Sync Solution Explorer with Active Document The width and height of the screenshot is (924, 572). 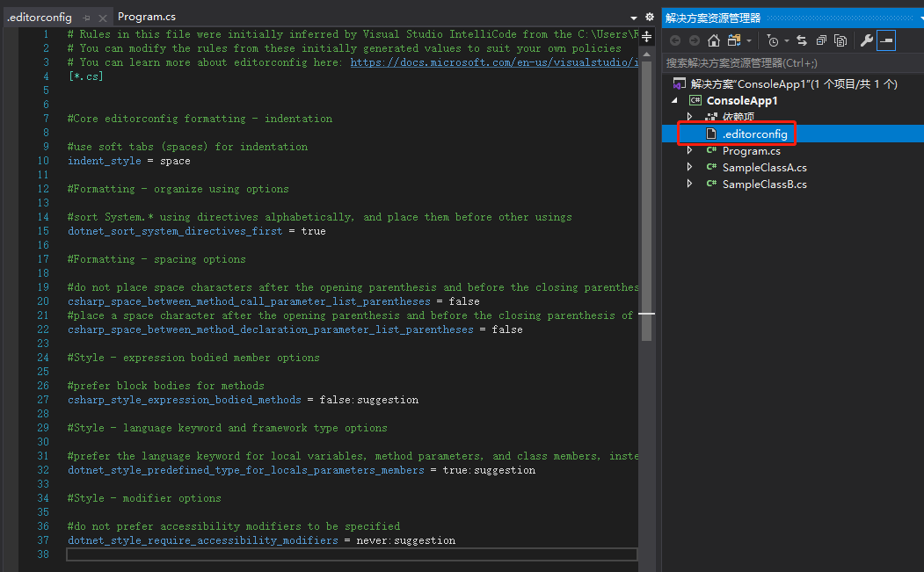click(x=802, y=40)
